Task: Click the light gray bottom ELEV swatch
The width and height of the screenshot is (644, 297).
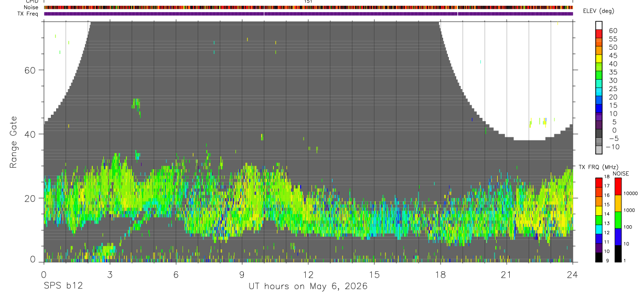Action: (599, 149)
